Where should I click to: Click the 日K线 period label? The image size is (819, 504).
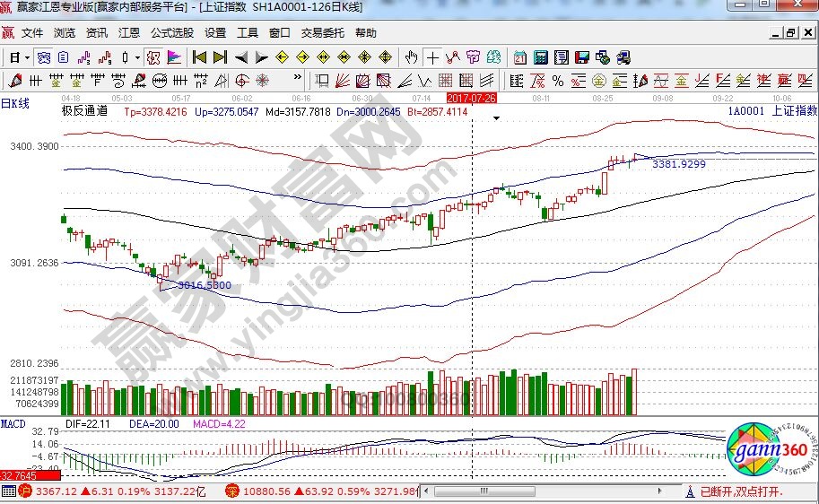[x=15, y=104]
